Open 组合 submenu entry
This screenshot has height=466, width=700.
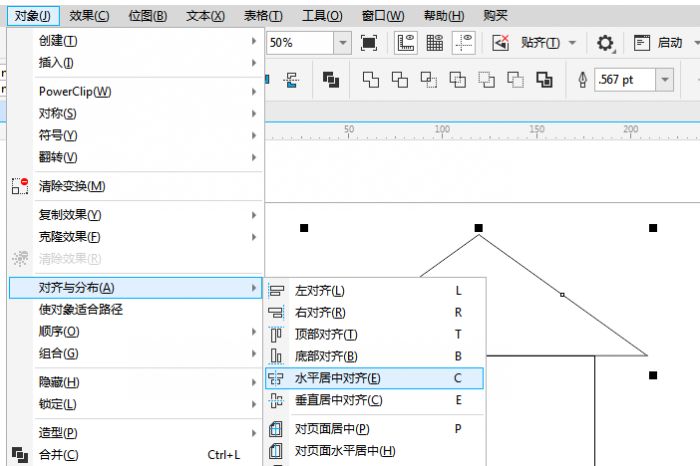point(135,353)
